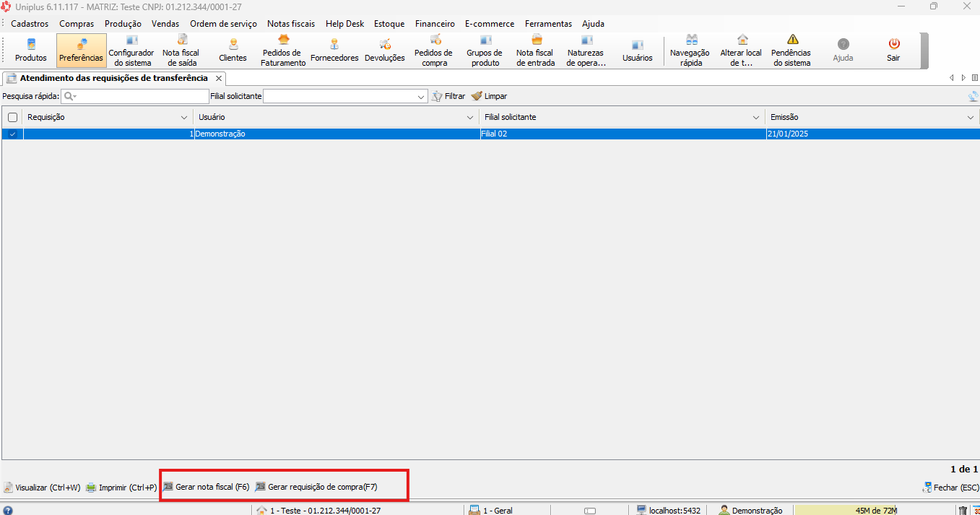The width and height of the screenshot is (980, 515).
Task: Click Gerar nota fiscal (F6)
Action: tap(207, 487)
